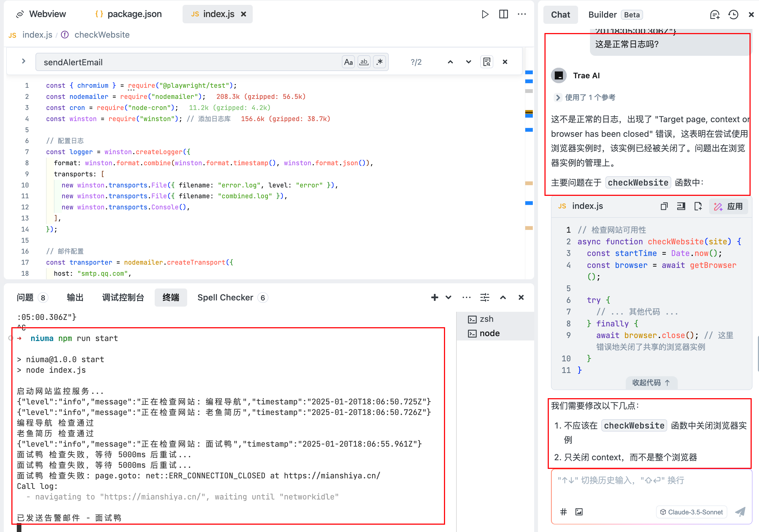Click the Run (play) icon in editor toolbar

[x=485, y=14]
